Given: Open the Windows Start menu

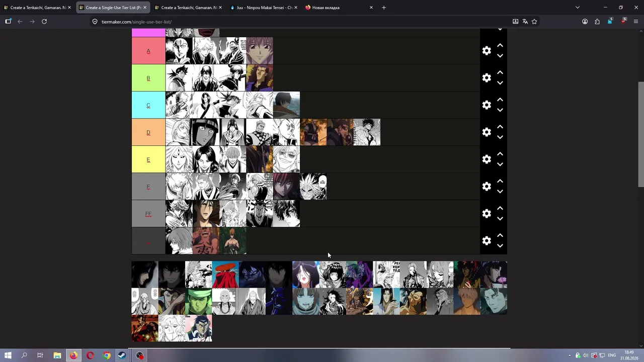Looking at the screenshot, I should pos(8,355).
